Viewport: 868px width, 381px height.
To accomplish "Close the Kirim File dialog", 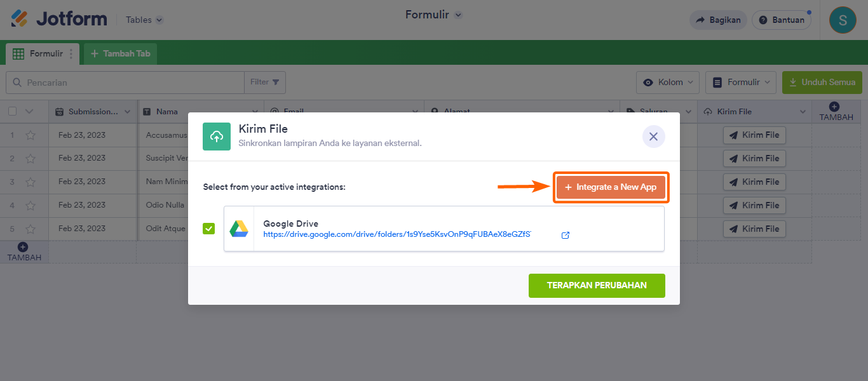I will [653, 137].
